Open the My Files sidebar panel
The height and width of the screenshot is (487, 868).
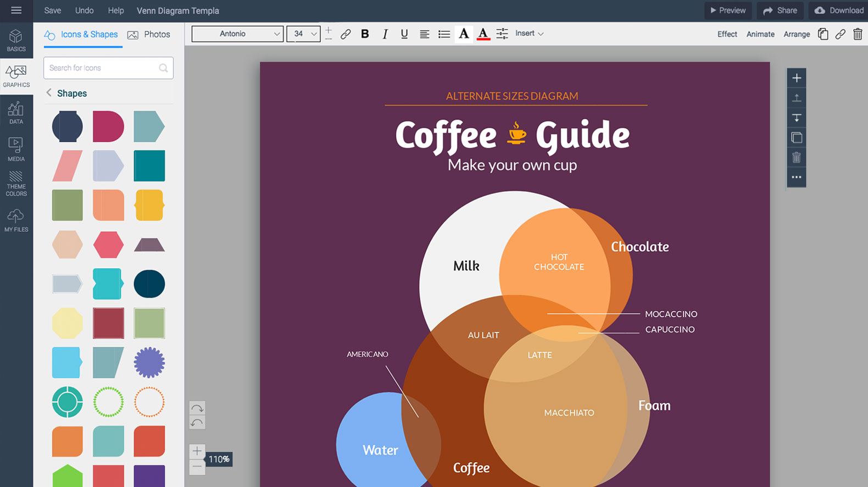16,220
